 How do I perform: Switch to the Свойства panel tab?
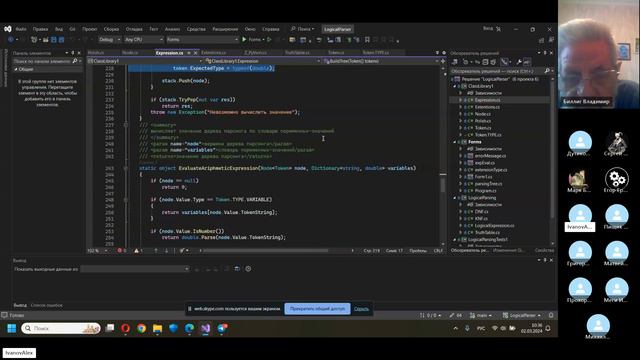coord(544,250)
